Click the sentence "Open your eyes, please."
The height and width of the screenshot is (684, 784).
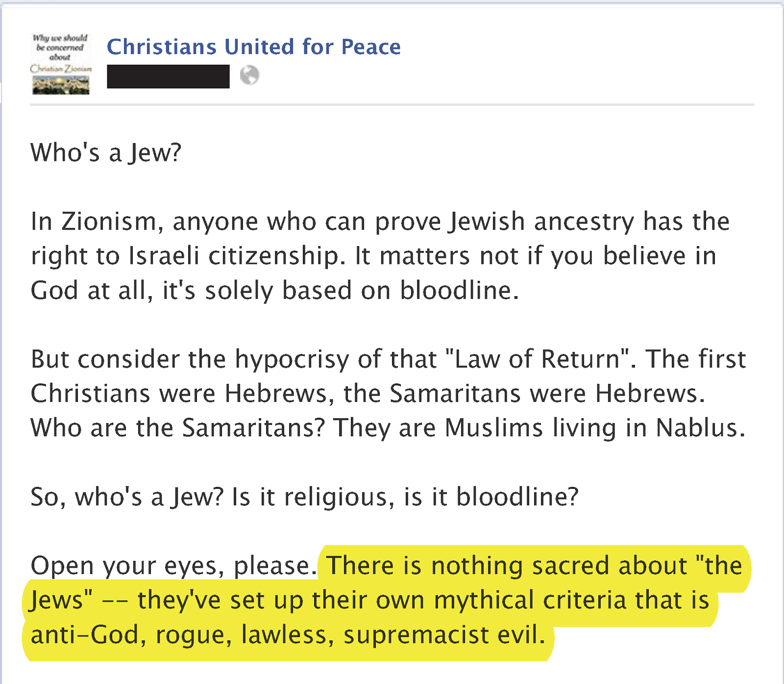[x=174, y=566]
